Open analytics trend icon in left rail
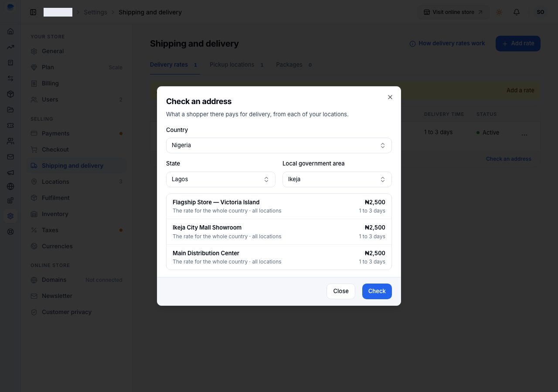The image size is (558, 392). 10,47
